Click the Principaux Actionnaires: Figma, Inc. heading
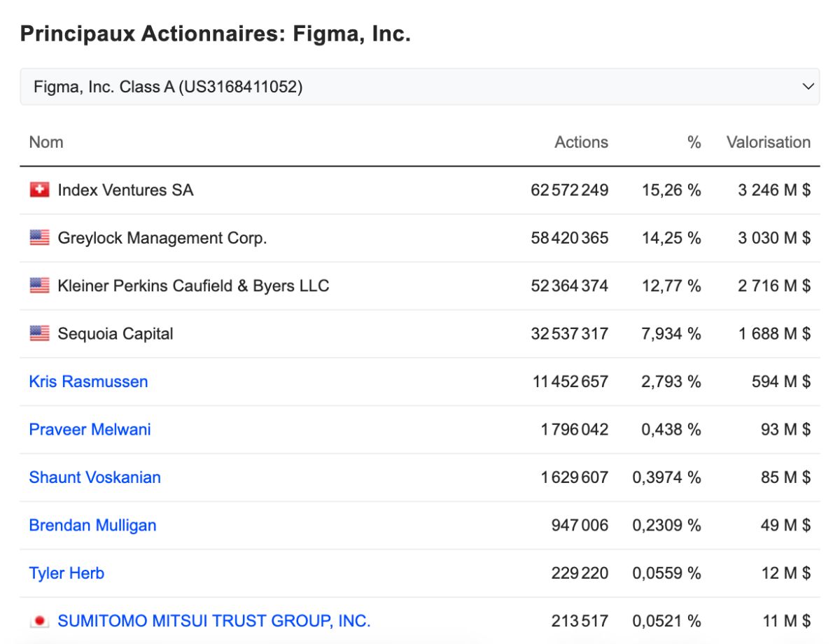Viewport: 840px width, 644px height. (215, 34)
